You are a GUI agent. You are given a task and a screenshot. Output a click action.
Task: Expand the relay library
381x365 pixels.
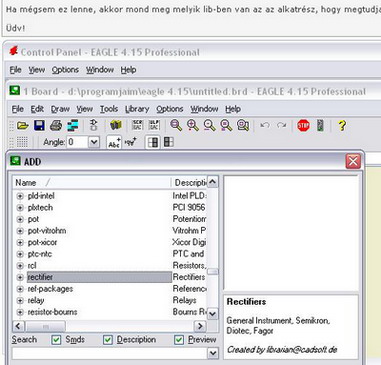(20, 300)
